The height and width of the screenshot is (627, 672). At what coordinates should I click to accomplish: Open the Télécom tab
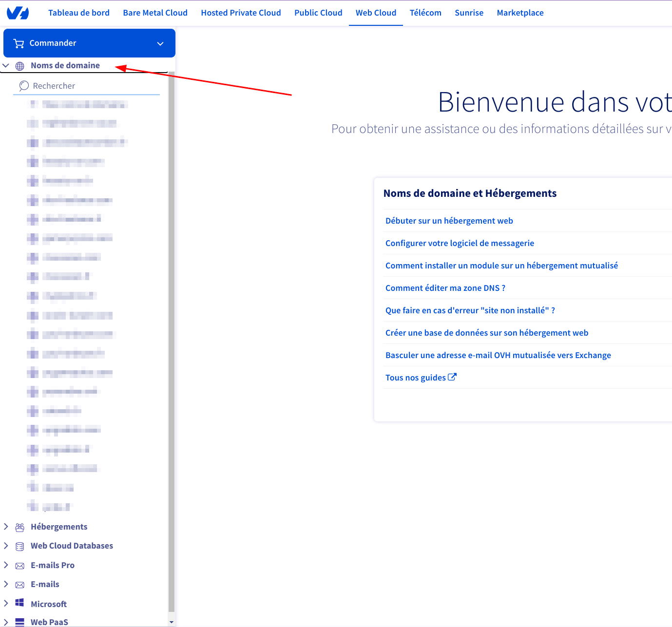[425, 13]
